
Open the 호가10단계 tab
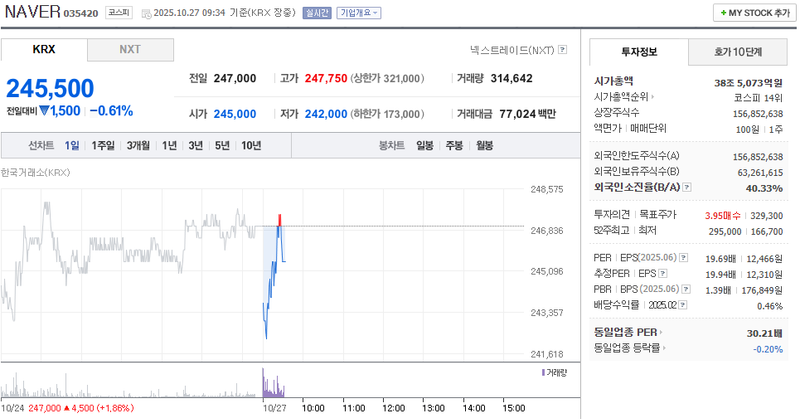pos(738,52)
